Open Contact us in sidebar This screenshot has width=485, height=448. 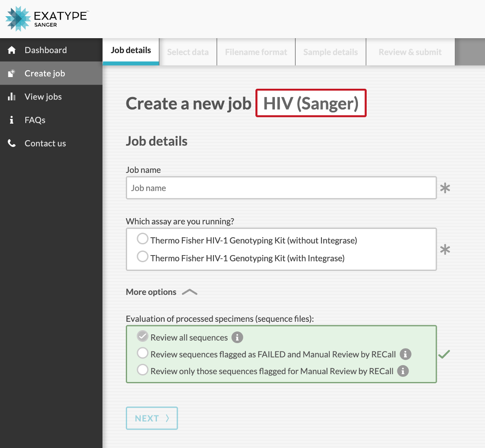pos(51,143)
